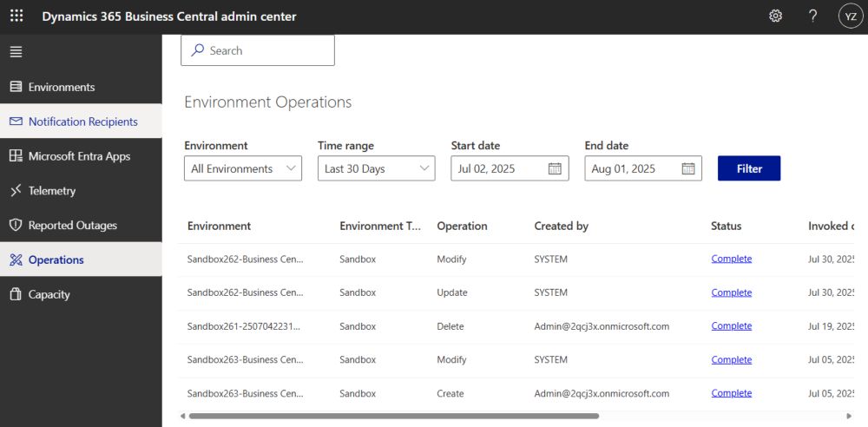Open Complete status for Sandbox262 Update row
The height and width of the screenshot is (427, 868).
tap(731, 292)
